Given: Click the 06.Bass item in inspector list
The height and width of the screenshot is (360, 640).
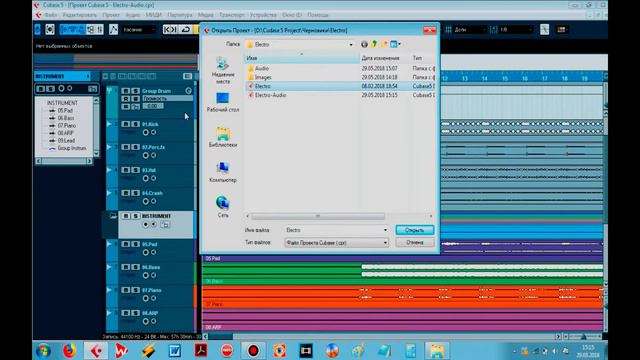Looking at the screenshot, I should (66, 118).
